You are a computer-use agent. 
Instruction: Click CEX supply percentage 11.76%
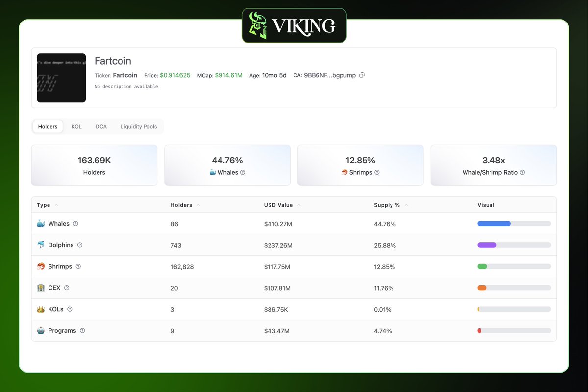click(384, 288)
